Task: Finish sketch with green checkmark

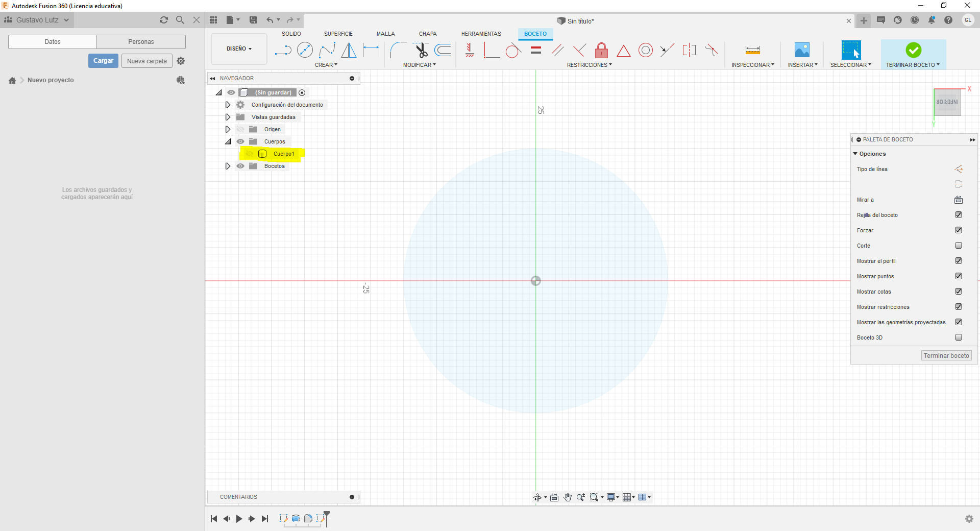Action: click(914, 50)
